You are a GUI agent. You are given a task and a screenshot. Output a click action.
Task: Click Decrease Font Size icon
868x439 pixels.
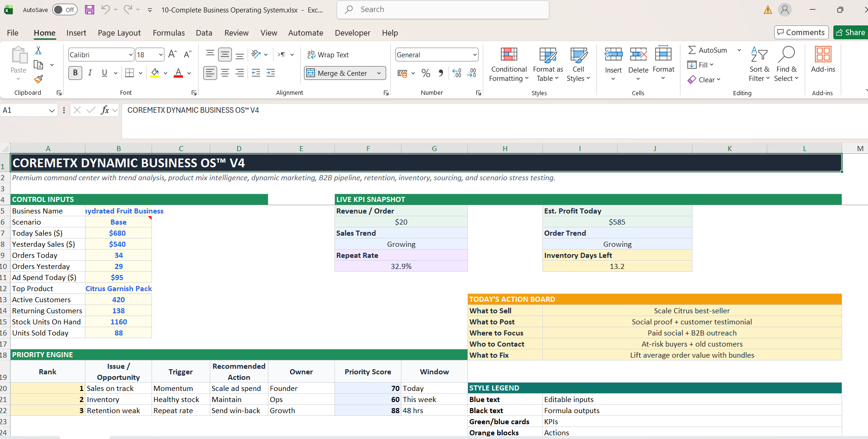pos(188,55)
